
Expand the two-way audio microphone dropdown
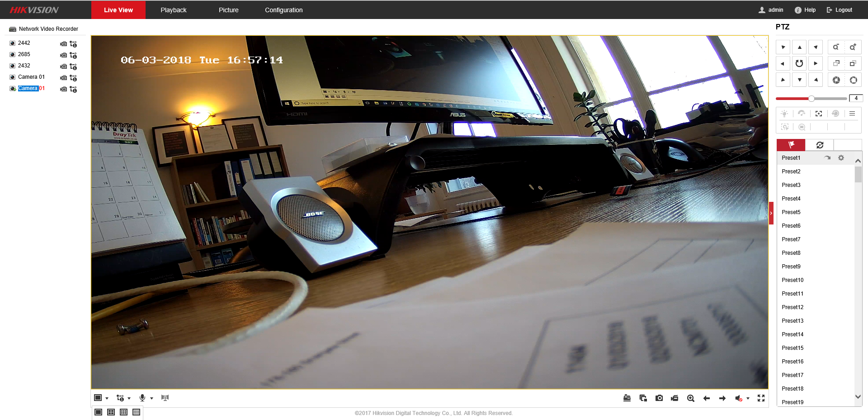(x=151, y=398)
